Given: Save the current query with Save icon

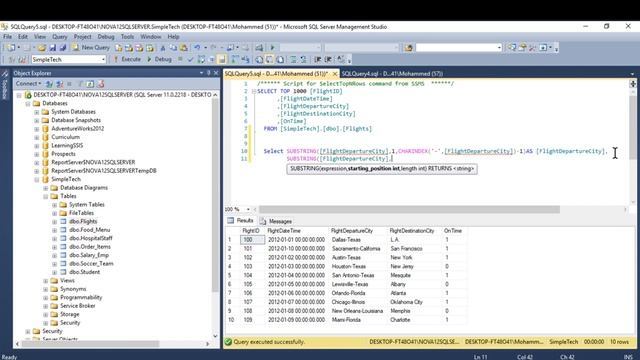Looking at the screenshot, I should point(53,48).
